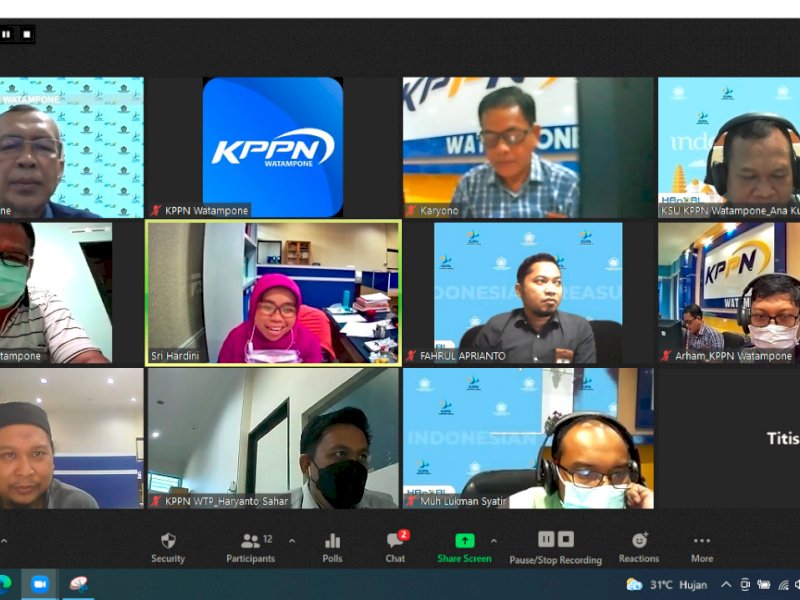The image size is (800, 600).
Task: Open the Reactions emoji menu
Action: pyautogui.click(x=639, y=548)
